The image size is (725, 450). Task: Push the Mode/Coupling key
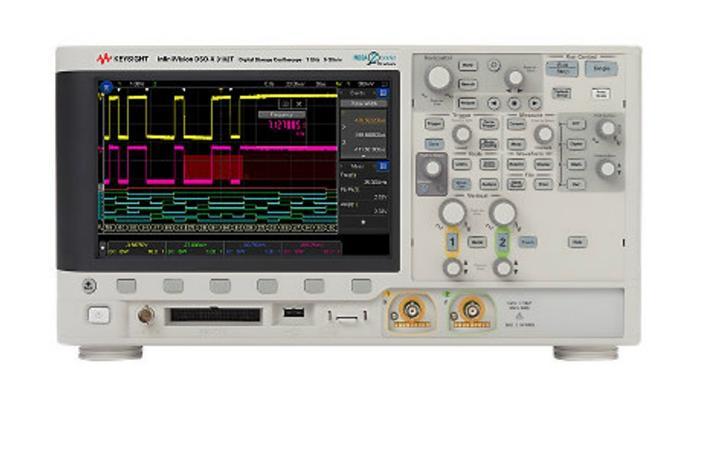(x=488, y=144)
